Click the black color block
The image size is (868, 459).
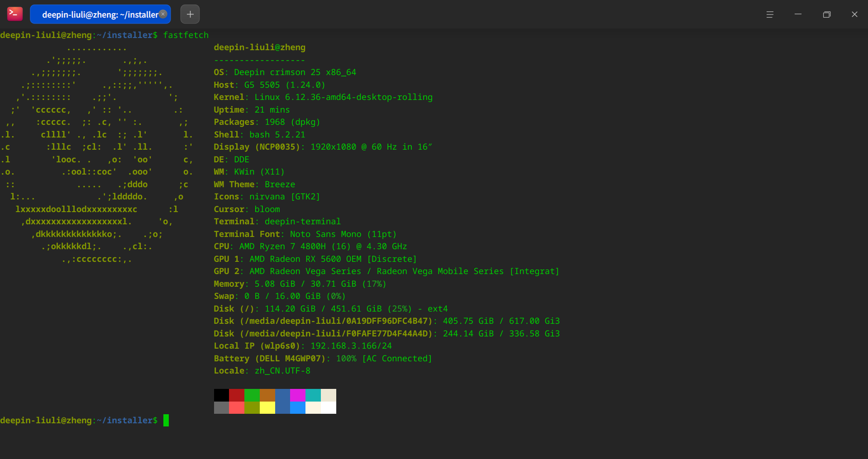click(x=221, y=395)
